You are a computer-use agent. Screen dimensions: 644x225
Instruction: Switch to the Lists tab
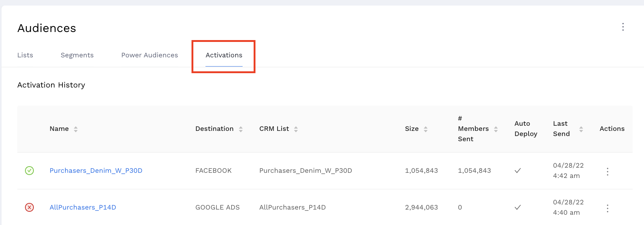(25, 55)
